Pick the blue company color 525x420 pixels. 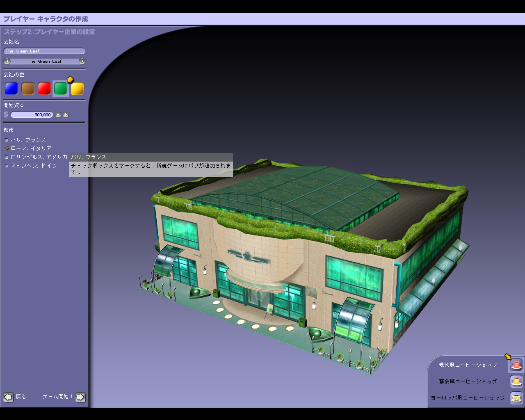[11, 89]
